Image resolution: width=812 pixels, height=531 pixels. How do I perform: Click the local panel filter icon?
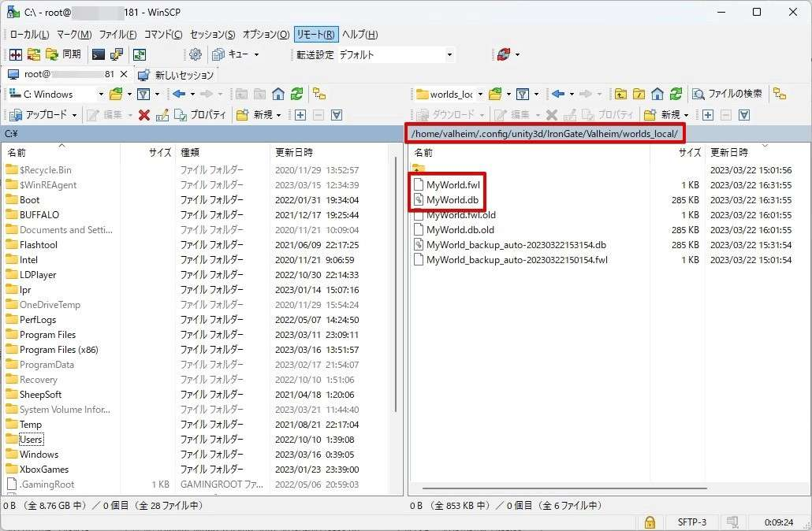point(143,95)
